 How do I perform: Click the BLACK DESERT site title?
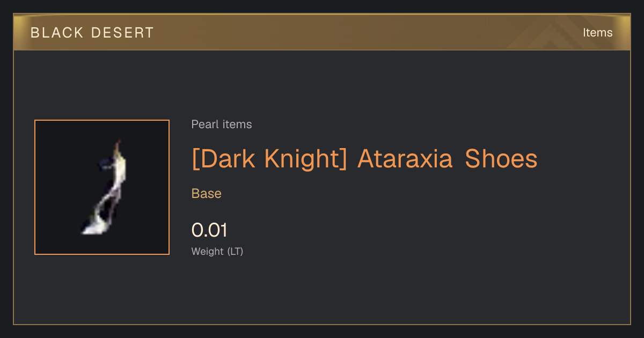[92, 33]
